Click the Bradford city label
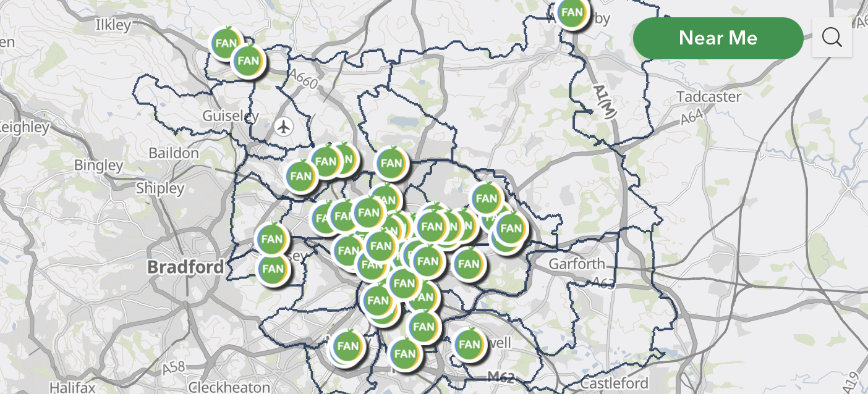The height and width of the screenshot is (394, 868). point(185,267)
